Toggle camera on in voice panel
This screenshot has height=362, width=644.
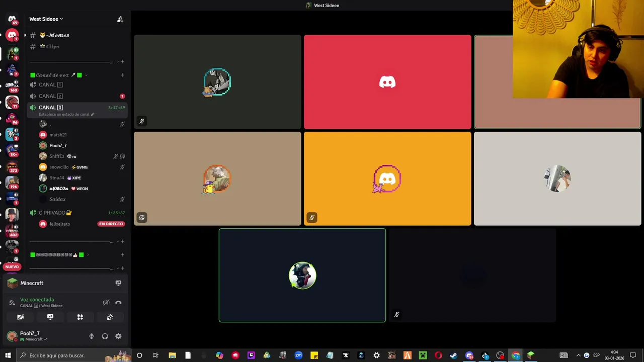[20, 317]
